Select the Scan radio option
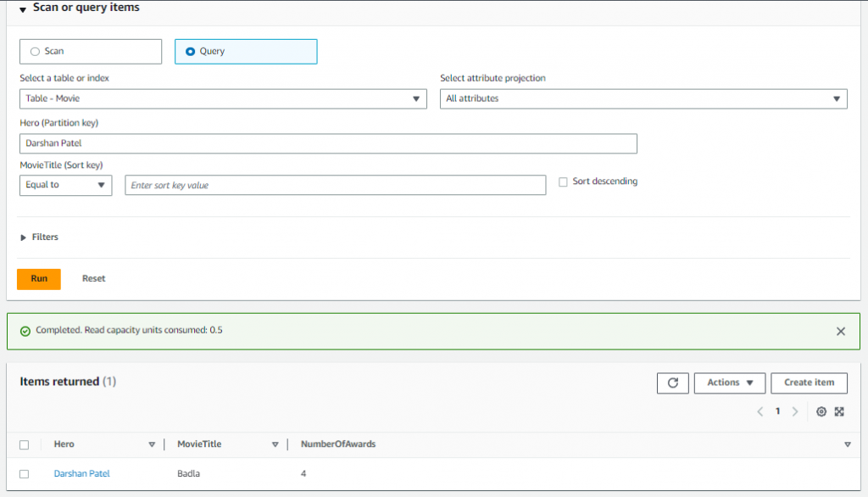868x497 pixels. coord(91,52)
